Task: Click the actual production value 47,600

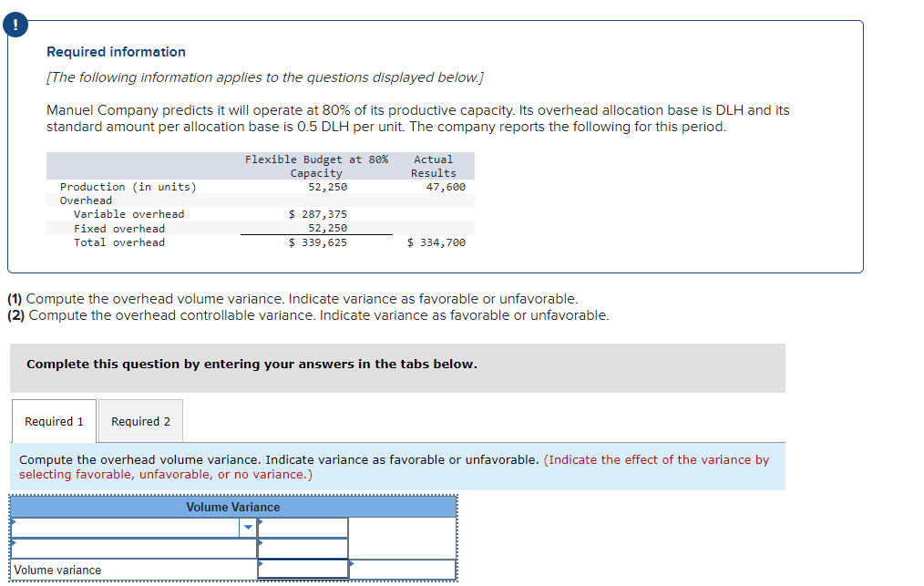Action: click(x=446, y=187)
